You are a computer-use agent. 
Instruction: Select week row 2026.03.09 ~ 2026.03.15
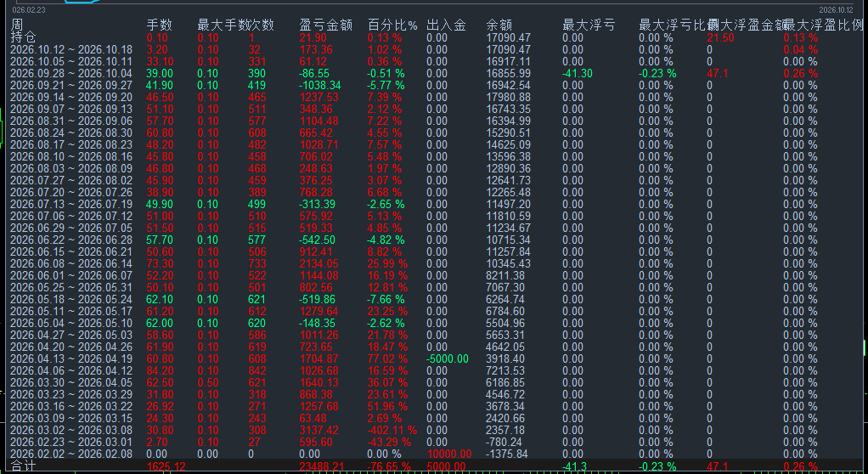[71, 419]
